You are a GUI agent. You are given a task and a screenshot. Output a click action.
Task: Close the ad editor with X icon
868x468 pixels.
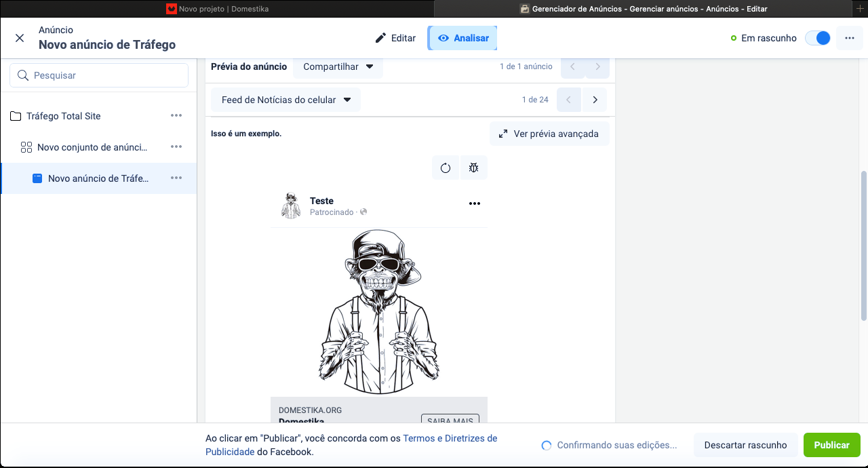tap(20, 38)
